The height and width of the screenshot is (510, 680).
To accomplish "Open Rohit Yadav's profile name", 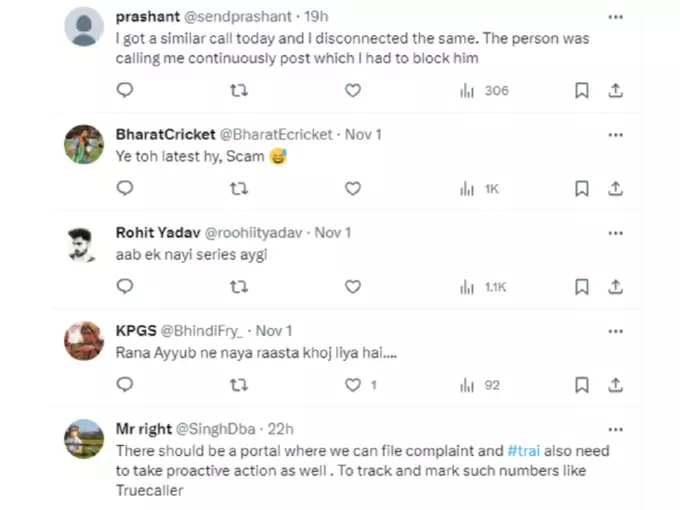I will point(158,232).
